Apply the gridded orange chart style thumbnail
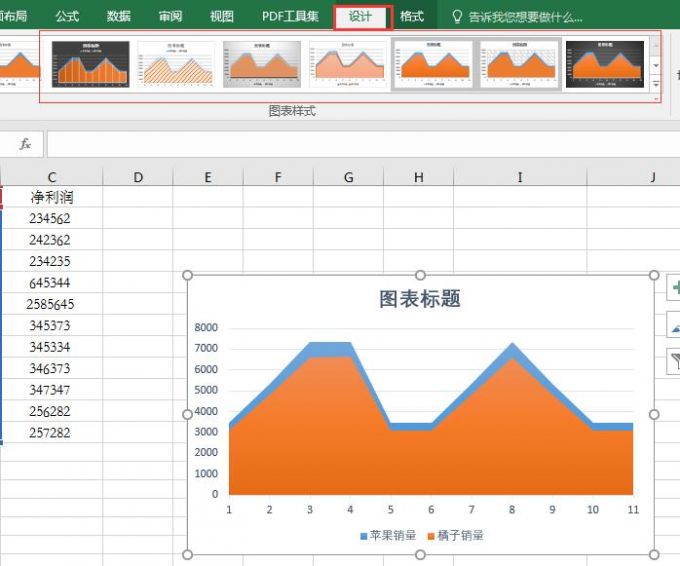The height and width of the screenshot is (566, 680). 519,64
